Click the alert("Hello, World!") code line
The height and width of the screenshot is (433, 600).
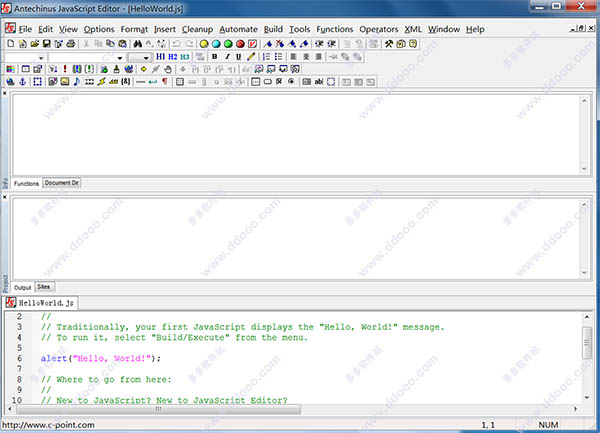[101, 358]
